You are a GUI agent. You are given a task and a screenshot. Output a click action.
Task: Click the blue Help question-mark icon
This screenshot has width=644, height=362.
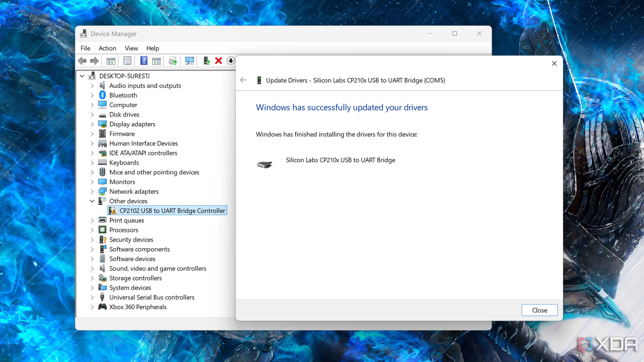tap(144, 61)
